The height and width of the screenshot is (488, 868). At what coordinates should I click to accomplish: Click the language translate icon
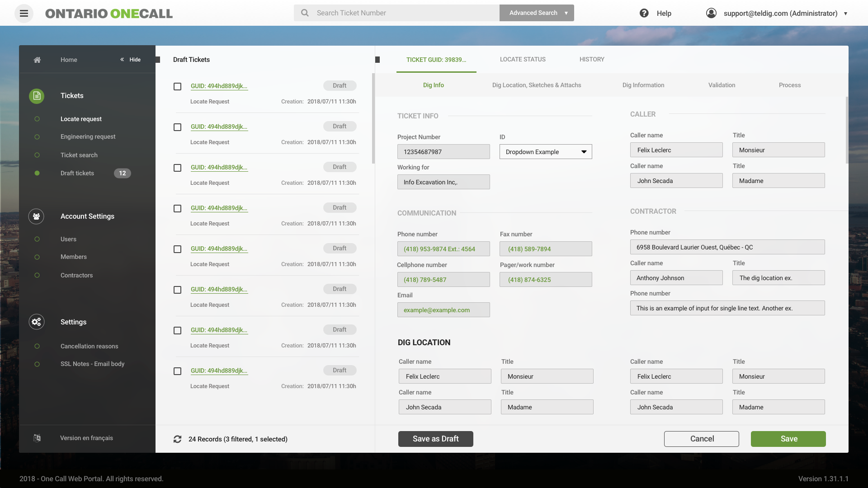[37, 438]
